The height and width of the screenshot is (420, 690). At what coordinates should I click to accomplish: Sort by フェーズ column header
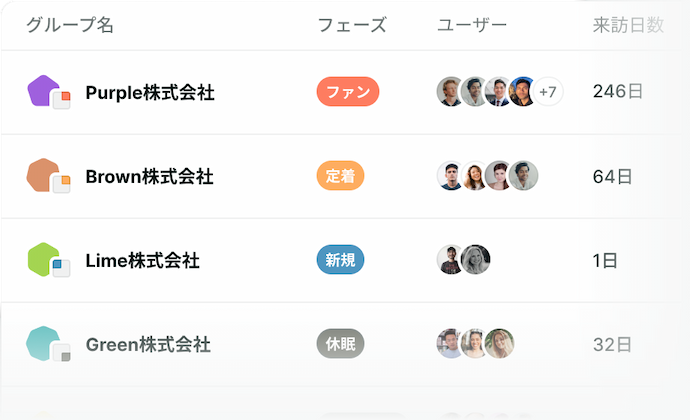(351, 26)
